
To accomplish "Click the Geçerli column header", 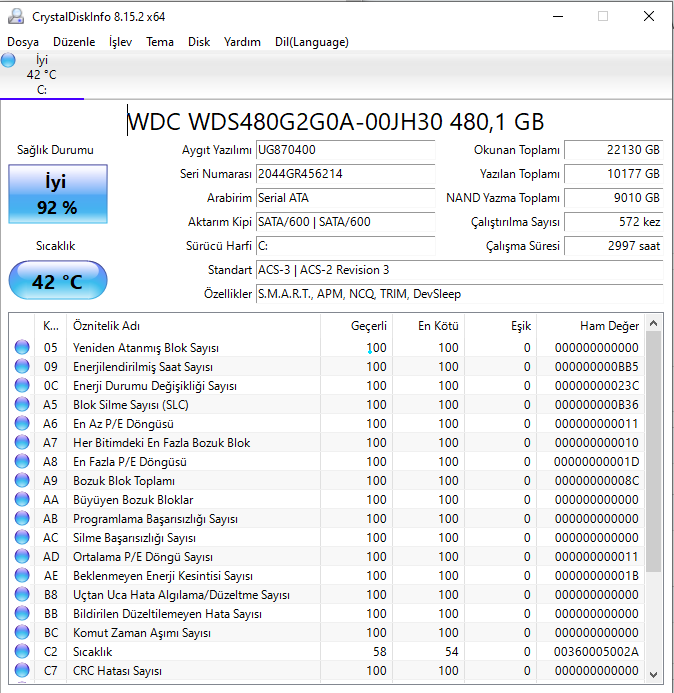I will tap(356, 326).
